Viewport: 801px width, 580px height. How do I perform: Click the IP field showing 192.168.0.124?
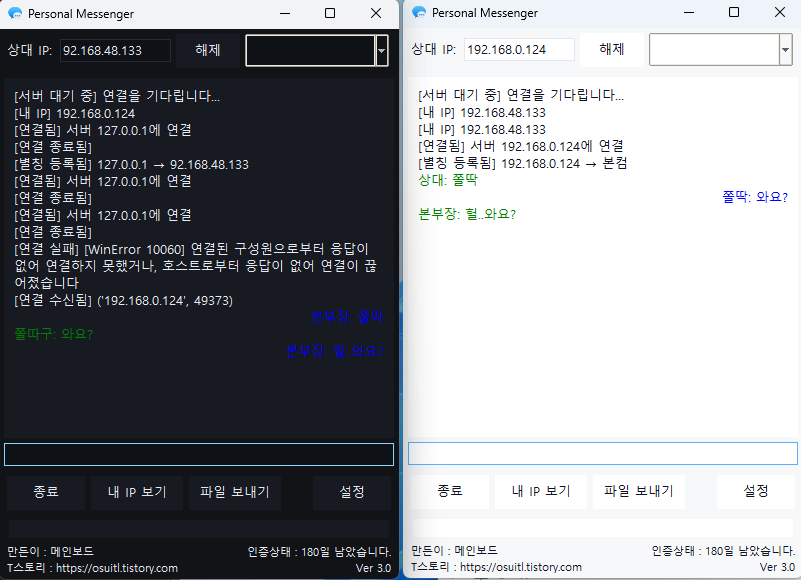[x=519, y=50]
